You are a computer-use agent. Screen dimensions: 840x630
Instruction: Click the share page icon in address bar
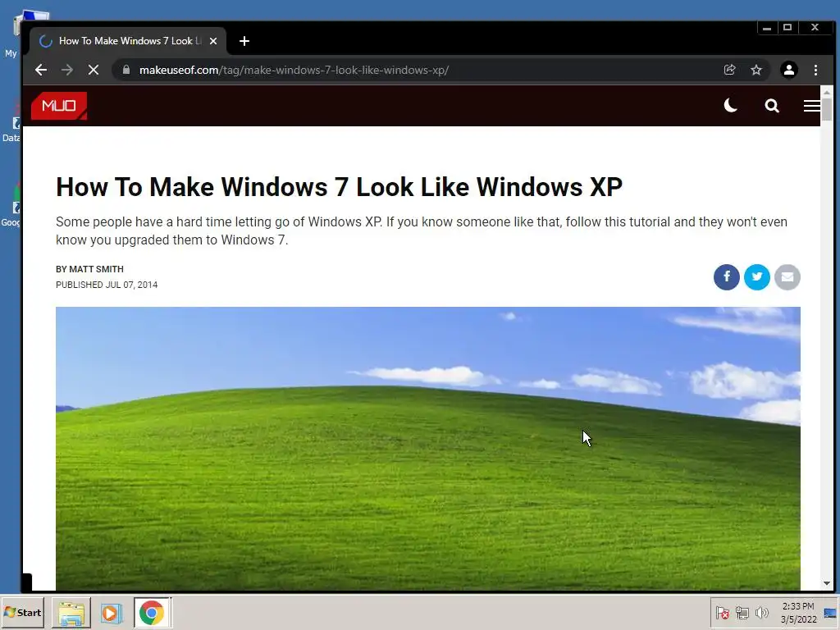729,70
